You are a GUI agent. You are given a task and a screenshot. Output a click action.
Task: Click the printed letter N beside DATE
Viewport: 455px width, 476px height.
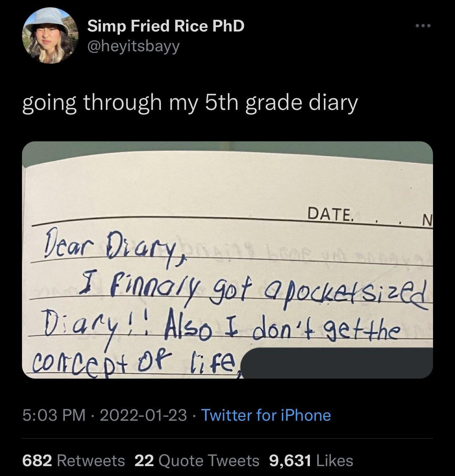coord(426,220)
